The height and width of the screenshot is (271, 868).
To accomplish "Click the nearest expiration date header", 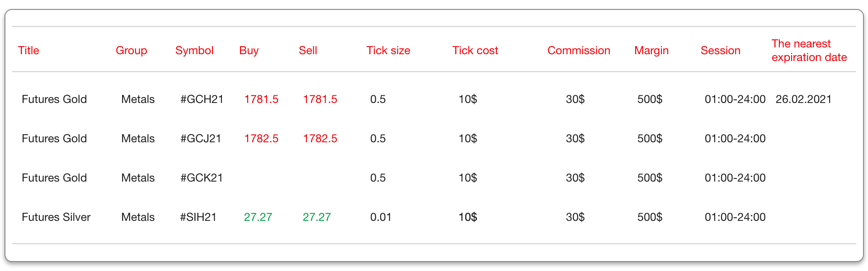I will click(809, 50).
